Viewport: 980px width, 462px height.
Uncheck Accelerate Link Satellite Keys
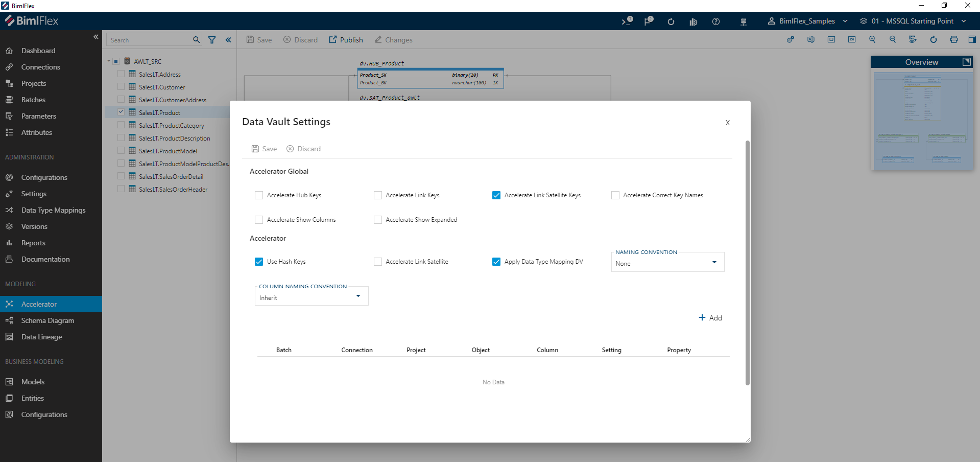[496, 195]
